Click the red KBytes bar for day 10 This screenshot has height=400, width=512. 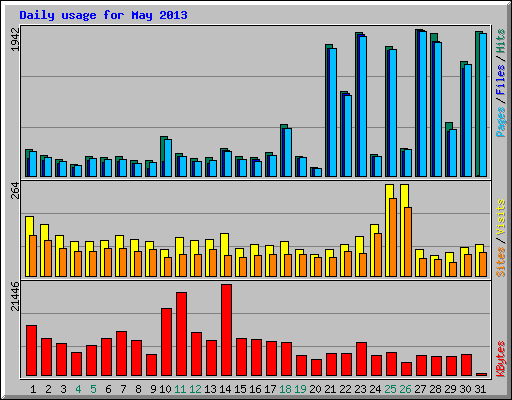pos(166,342)
